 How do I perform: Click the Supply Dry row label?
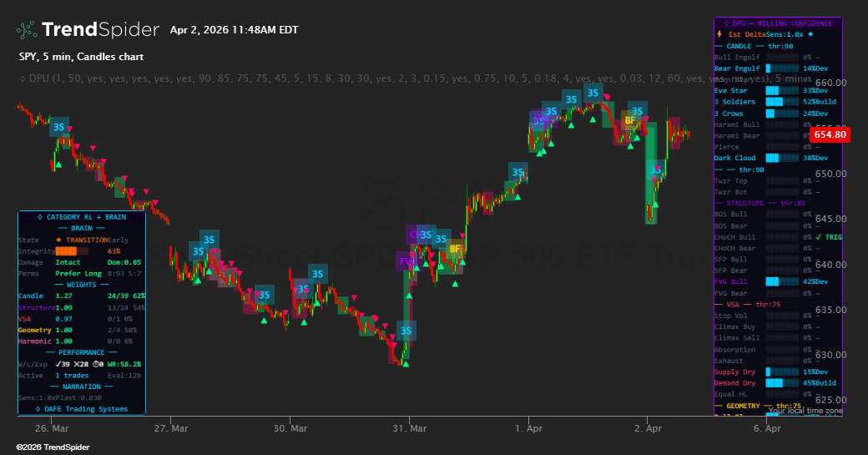pyautogui.click(x=734, y=372)
